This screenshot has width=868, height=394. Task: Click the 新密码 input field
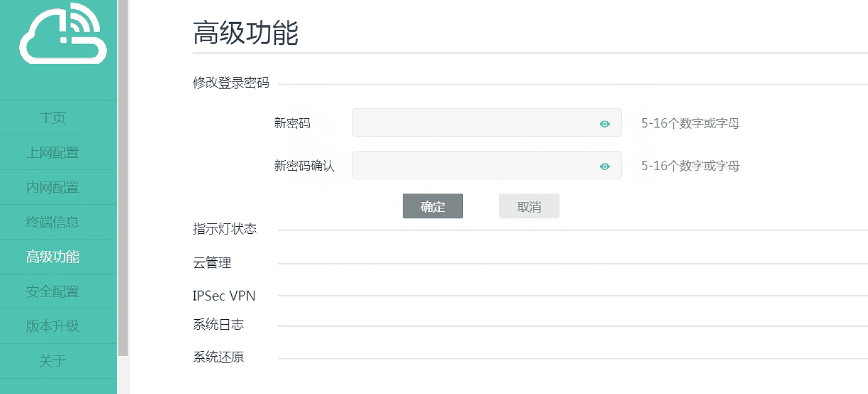tap(474, 123)
